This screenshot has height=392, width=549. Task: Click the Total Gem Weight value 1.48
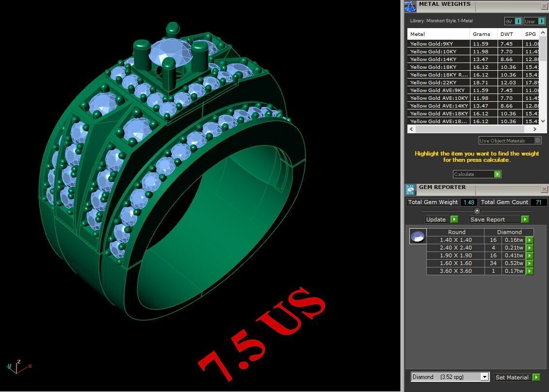point(468,202)
